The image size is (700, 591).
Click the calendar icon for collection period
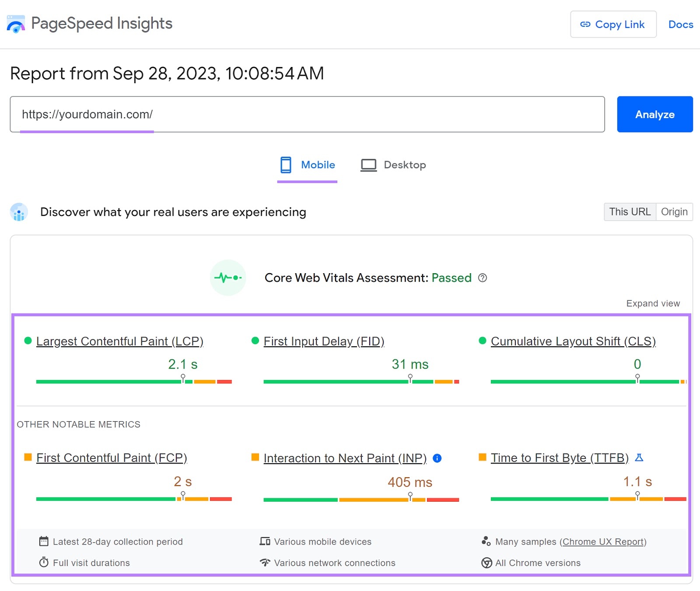click(x=44, y=542)
